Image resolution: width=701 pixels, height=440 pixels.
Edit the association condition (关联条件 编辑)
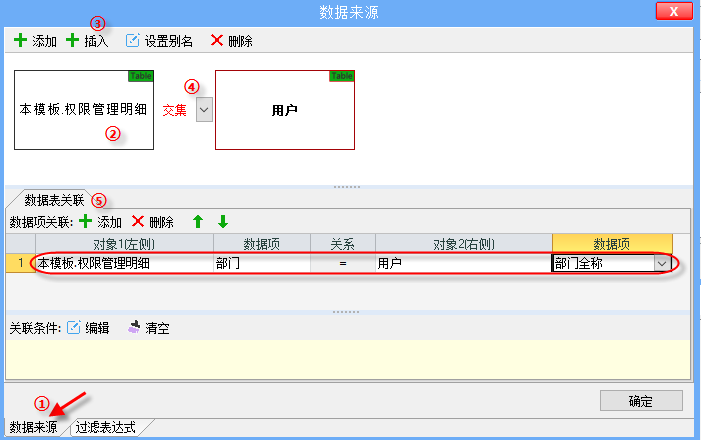[x=88, y=328]
